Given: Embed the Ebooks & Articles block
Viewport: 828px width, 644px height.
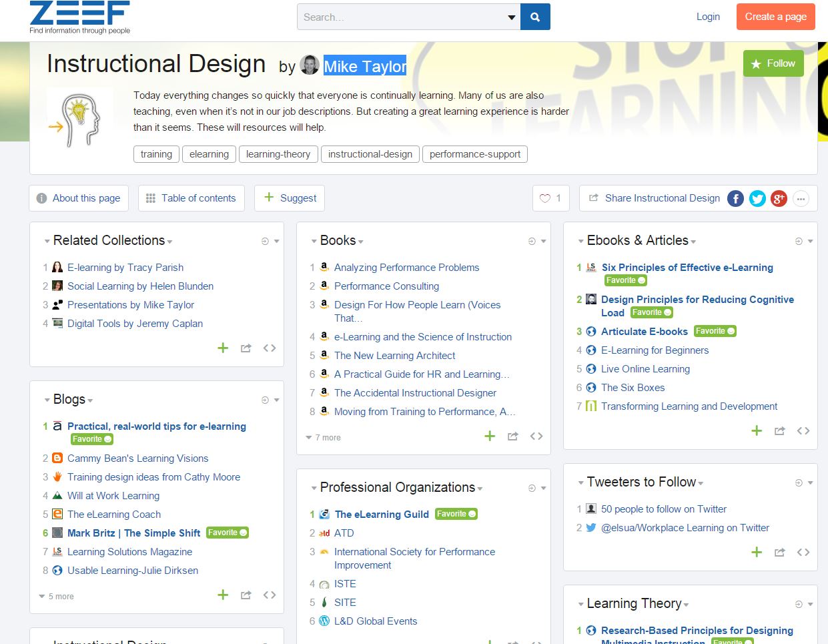Looking at the screenshot, I should coord(803,431).
